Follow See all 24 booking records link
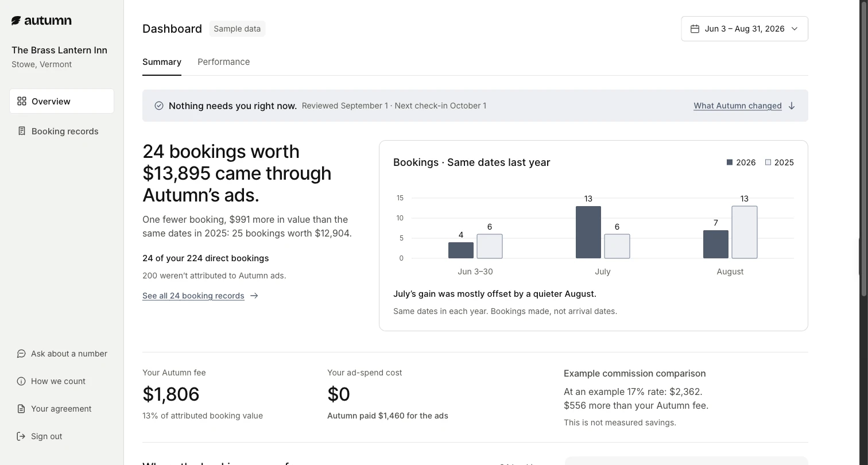The width and height of the screenshot is (868, 465). 193,296
